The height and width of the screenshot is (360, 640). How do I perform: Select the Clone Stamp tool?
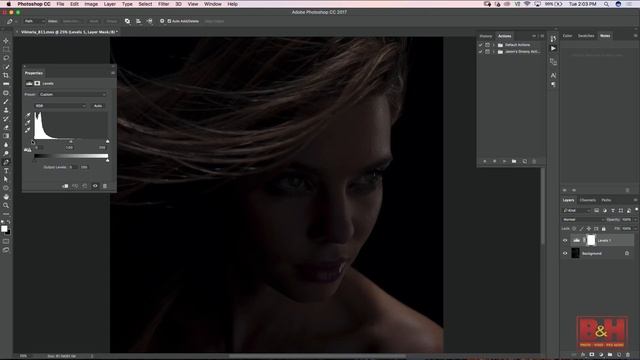[6, 110]
